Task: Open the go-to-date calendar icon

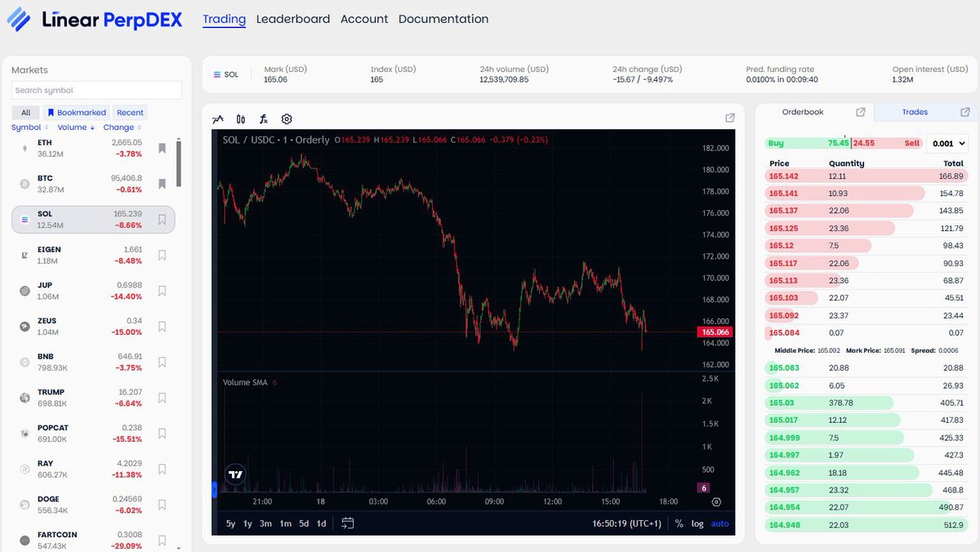Action: click(348, 523)
